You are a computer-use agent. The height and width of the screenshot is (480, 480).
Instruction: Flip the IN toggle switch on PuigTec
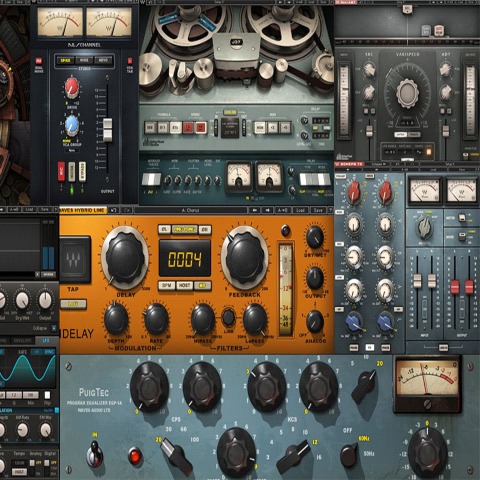[95, 453]
